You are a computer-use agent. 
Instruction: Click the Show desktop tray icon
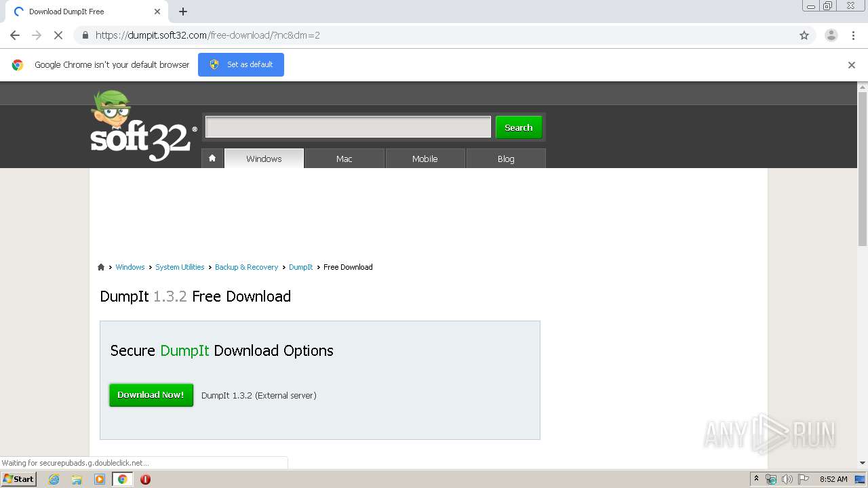tap(860, 479)
